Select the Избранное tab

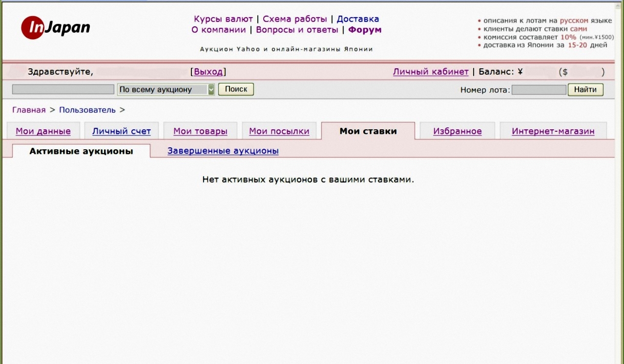pyautogui.click(x=457, y=131)
